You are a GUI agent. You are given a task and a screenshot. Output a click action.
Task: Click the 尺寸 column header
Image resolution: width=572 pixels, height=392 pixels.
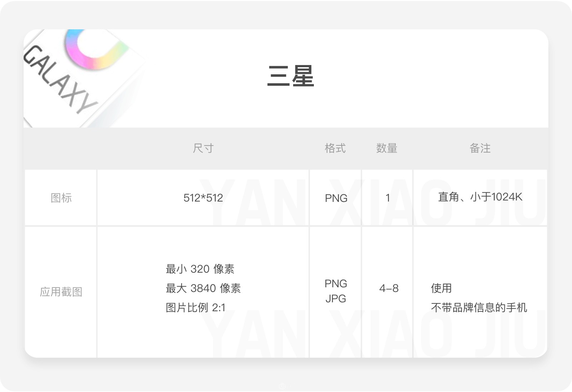(203, 148)
